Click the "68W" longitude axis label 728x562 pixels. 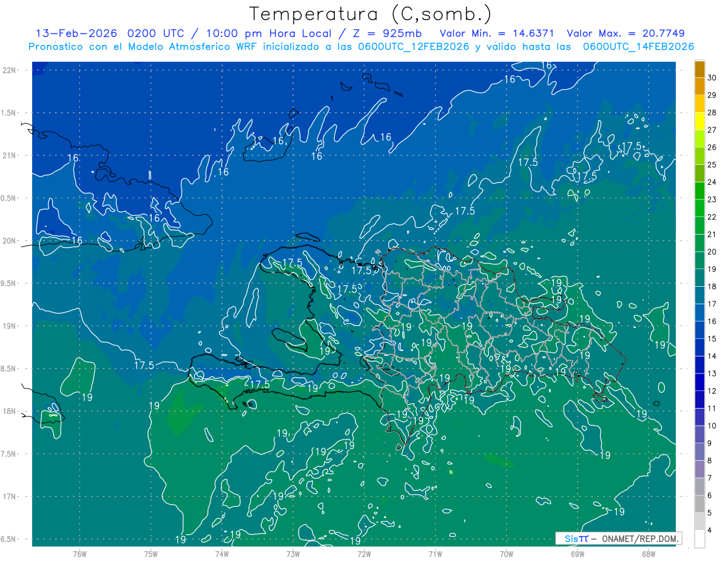[x=648, y=554]
